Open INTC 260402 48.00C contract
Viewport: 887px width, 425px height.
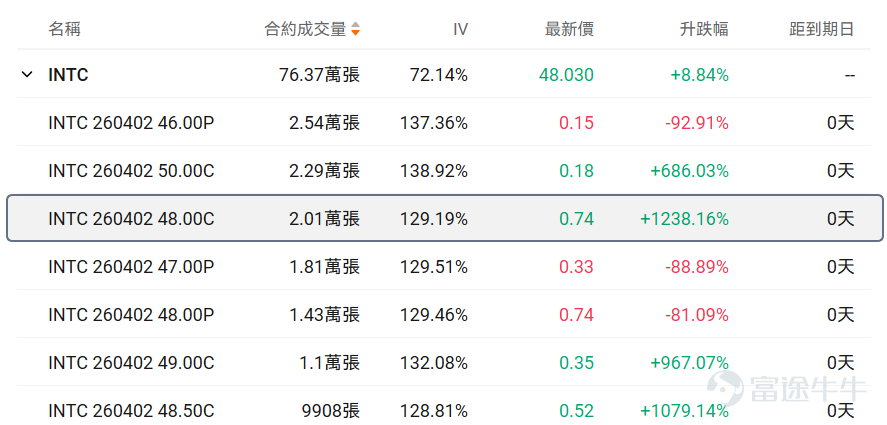(131, 219)
